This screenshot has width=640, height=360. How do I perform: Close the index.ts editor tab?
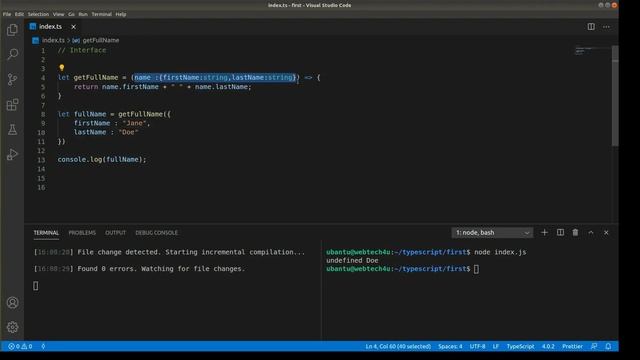pyautogui.click(x=73, y=27)
